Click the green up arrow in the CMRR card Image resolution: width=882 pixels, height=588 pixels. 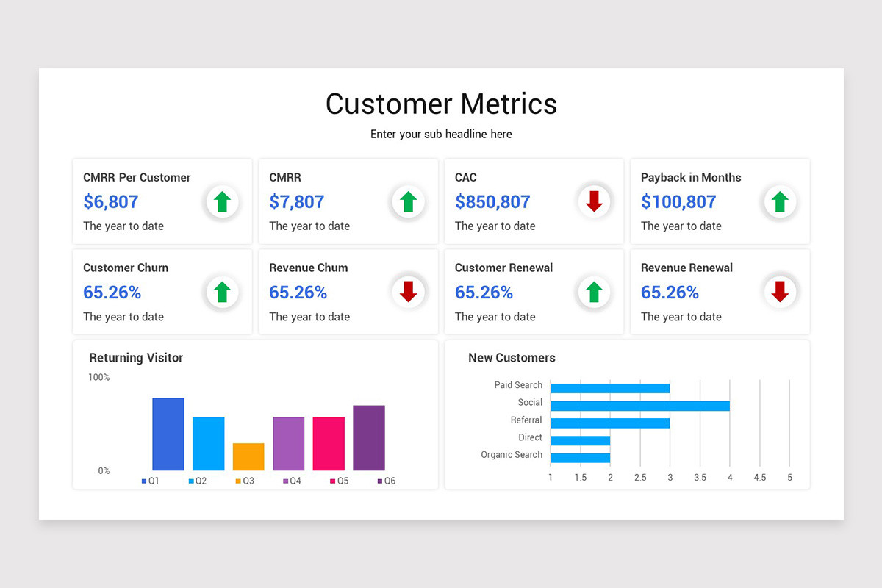click(x=409, y=201)
